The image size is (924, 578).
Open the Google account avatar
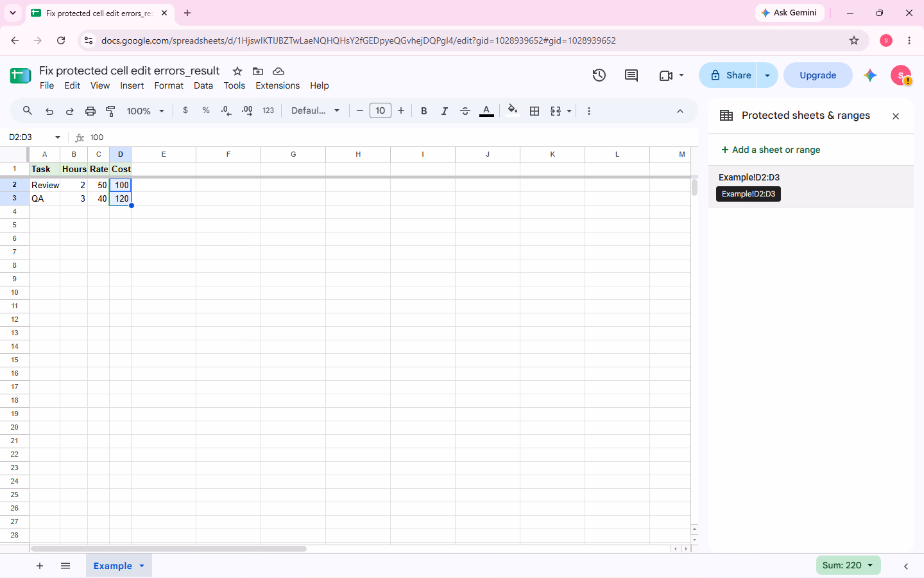coord(901,75)
